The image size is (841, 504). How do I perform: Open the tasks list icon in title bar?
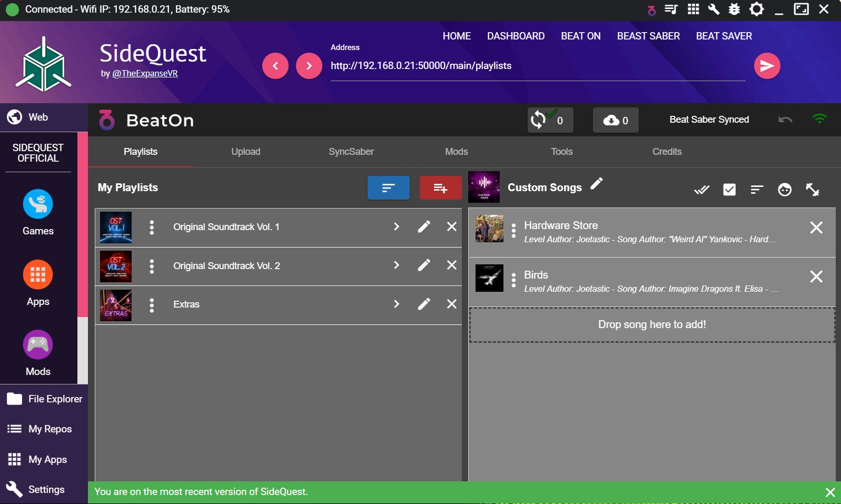pos(671,9)
